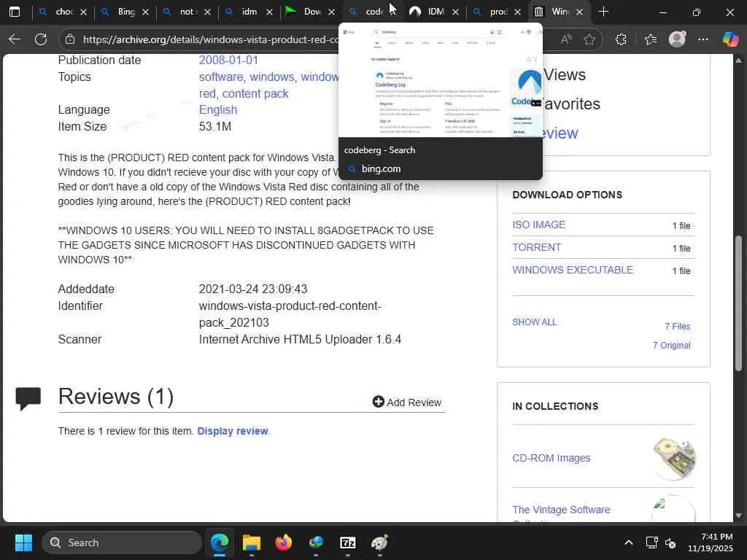Open Read Aloud from the address bar

coord(566,39)
